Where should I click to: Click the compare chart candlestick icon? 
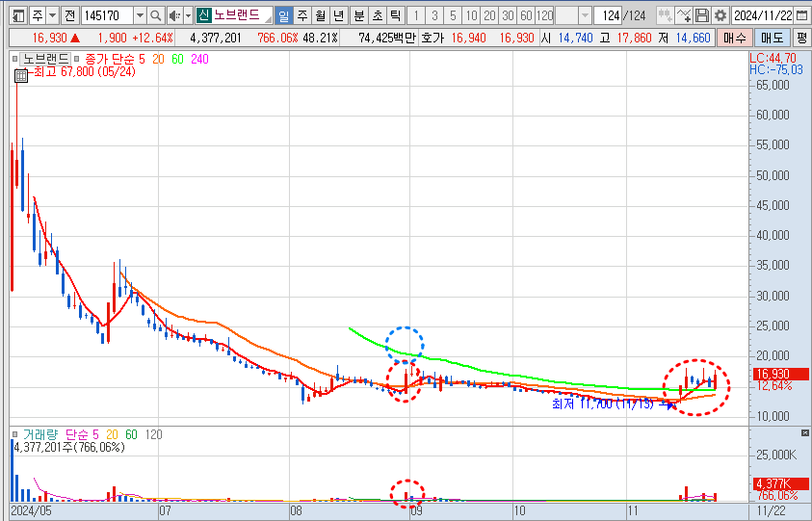pos(665,15)
